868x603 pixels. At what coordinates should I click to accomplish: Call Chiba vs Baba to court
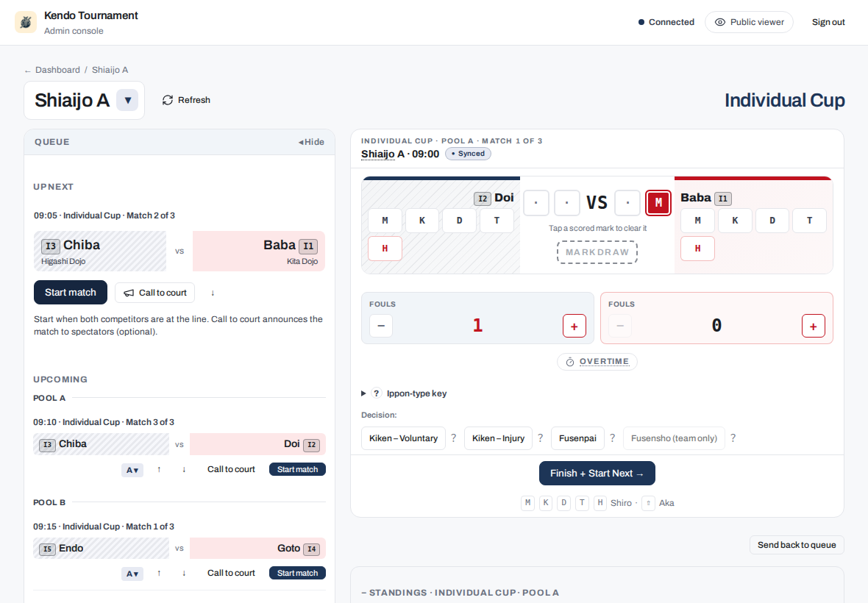tap(155, 293)
